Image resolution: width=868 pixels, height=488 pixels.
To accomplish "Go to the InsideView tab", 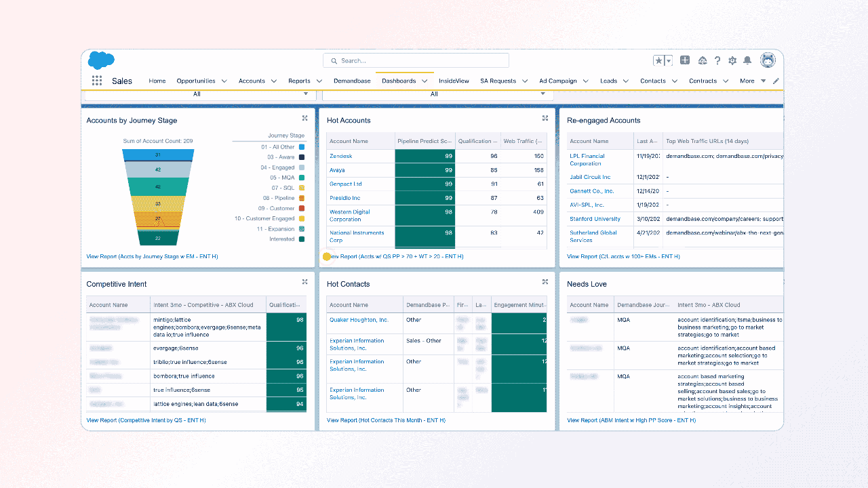I will (454, 81).
